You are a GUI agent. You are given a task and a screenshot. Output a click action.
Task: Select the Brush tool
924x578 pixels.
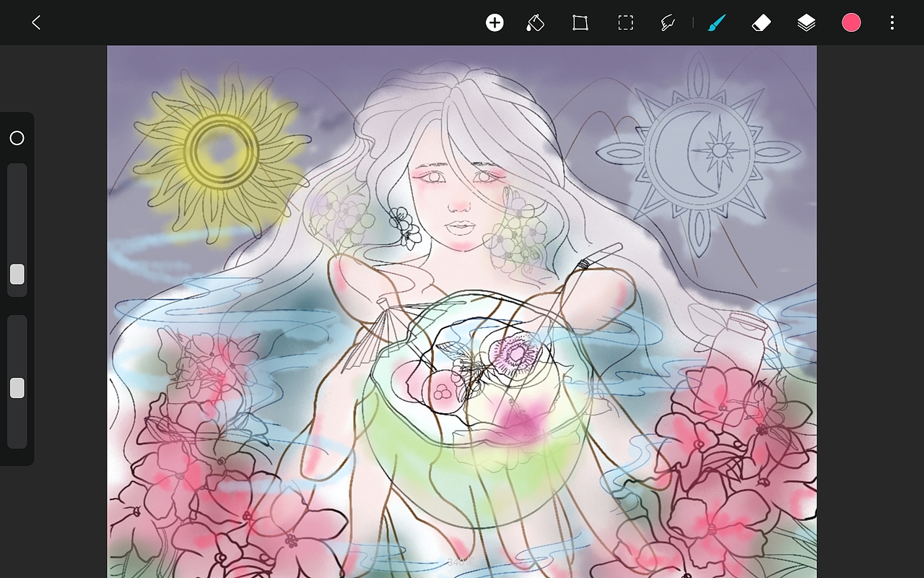(716, 23)
